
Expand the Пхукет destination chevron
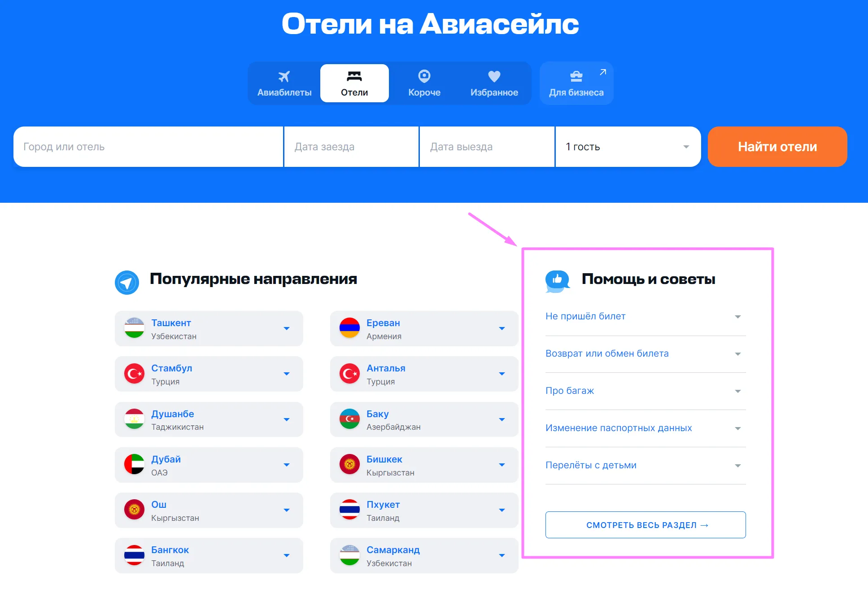coord(502,510)
